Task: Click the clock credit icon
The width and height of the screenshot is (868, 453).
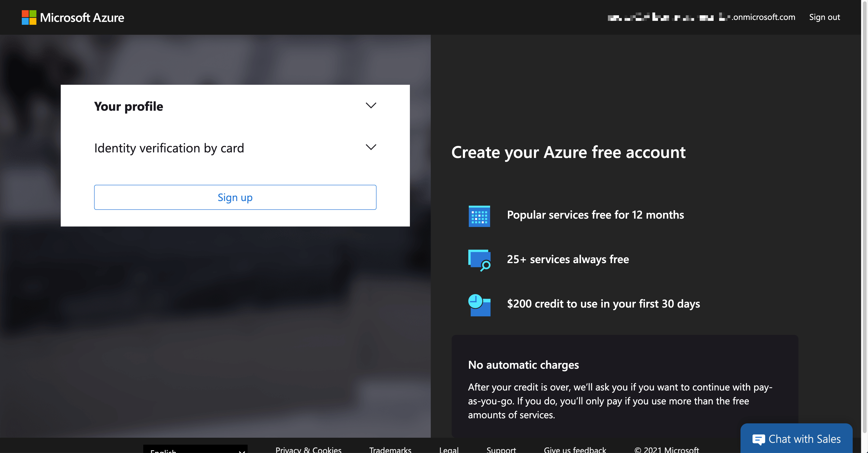Action: pyautogui.click(x=479, y=305)
